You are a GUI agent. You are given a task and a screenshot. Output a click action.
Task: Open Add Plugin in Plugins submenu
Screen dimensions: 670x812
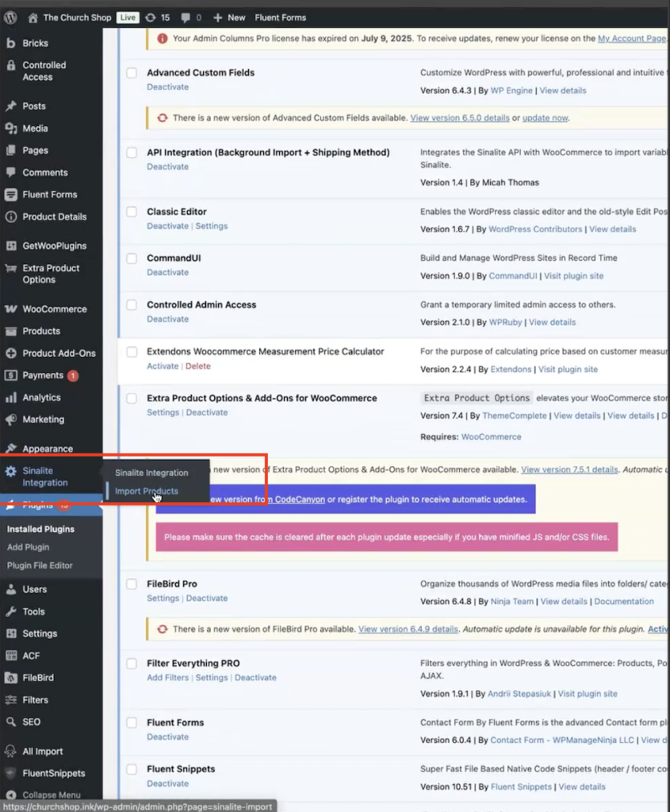(28, 547)
